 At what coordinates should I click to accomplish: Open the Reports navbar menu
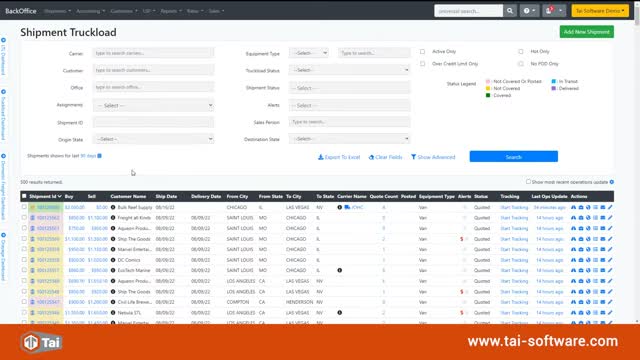pyautogui.click(x=171, y=11)
